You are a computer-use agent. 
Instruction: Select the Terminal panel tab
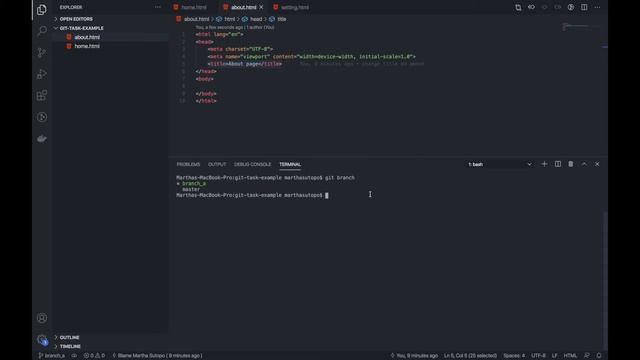290,164
